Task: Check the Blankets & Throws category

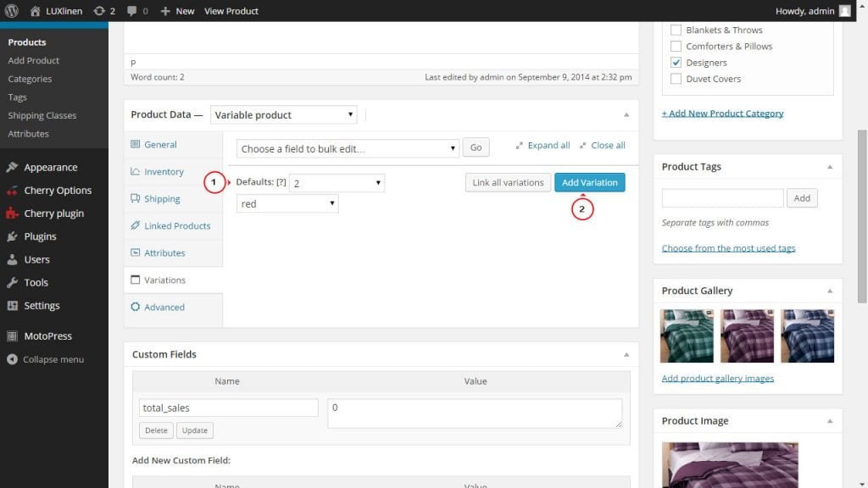Action: 676,30
